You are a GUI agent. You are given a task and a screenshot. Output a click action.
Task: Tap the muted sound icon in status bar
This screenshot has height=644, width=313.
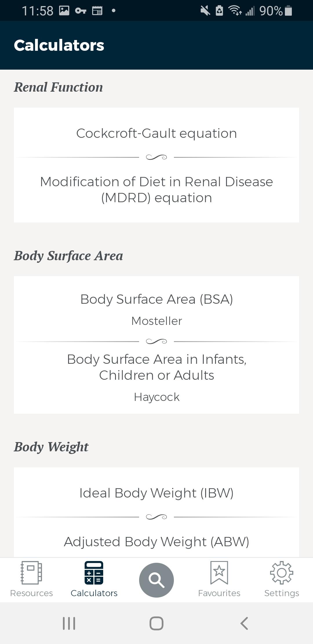205,11
